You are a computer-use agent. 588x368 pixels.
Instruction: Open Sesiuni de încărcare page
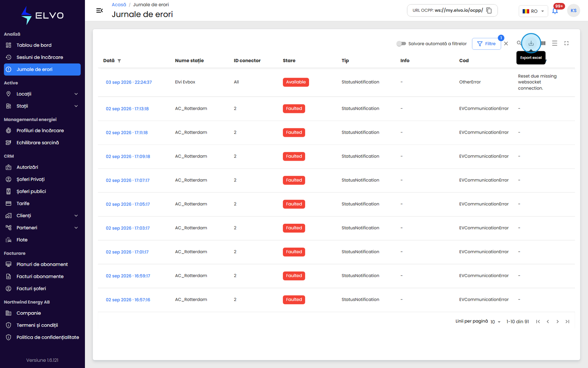42,57
